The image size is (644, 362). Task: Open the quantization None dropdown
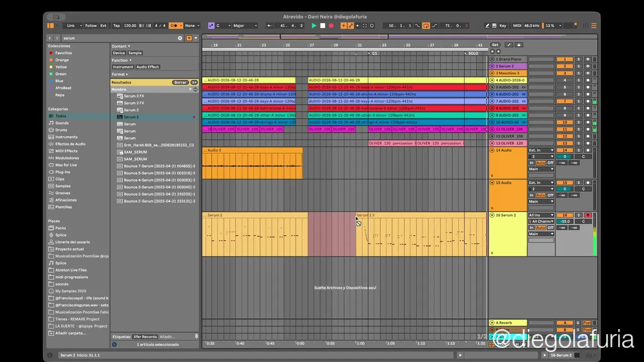[x=192, y=26]
